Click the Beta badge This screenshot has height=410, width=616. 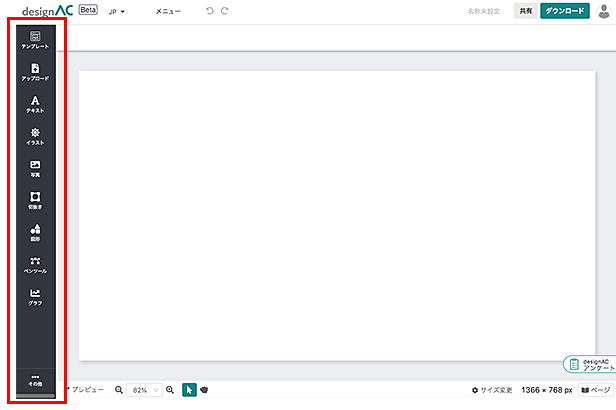(88, 10)
